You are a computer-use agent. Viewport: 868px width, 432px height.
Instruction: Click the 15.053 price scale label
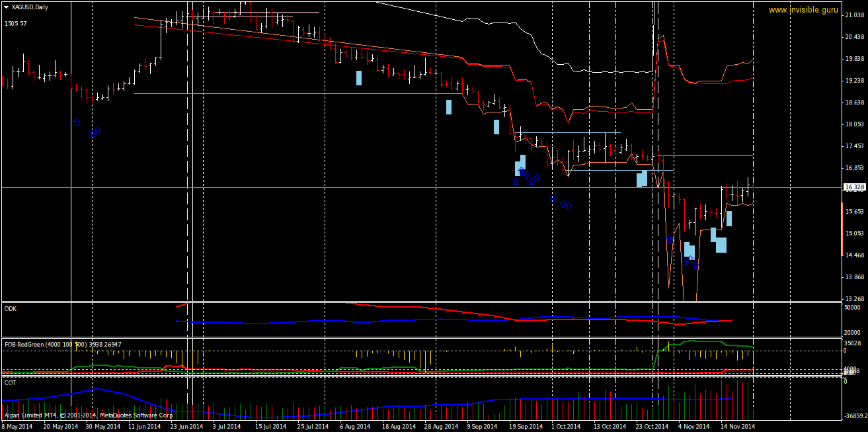pyautogui.click(x=855, y=234)
